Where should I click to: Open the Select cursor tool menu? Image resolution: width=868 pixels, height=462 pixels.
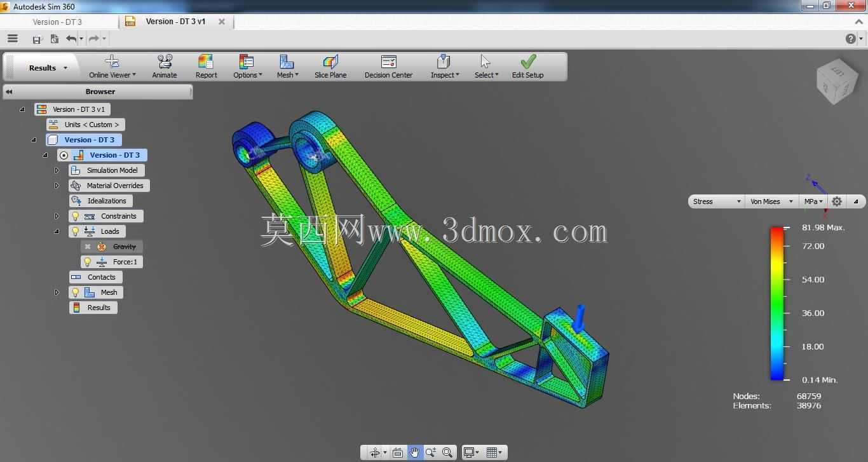pyautogui.click(x=486, y=66)
